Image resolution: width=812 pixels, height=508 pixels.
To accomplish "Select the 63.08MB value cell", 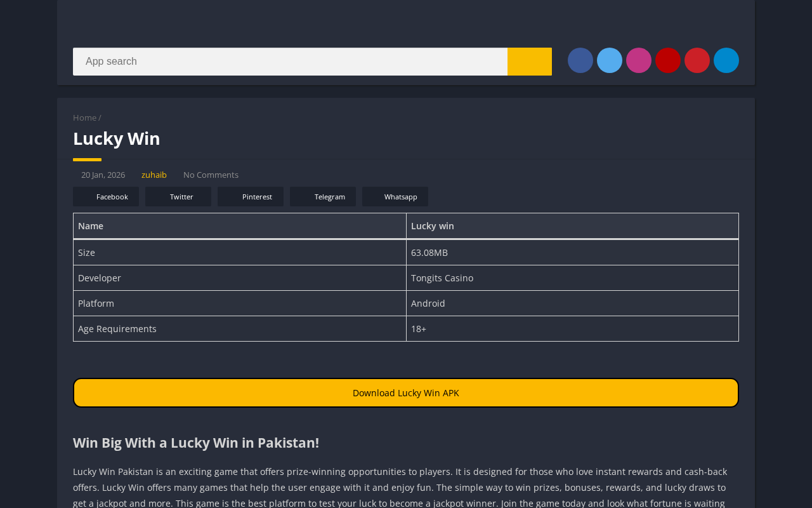I will 572,253.
